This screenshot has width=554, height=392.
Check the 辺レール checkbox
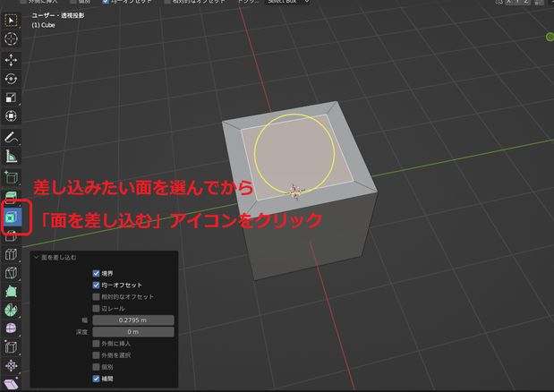(96, 308)
